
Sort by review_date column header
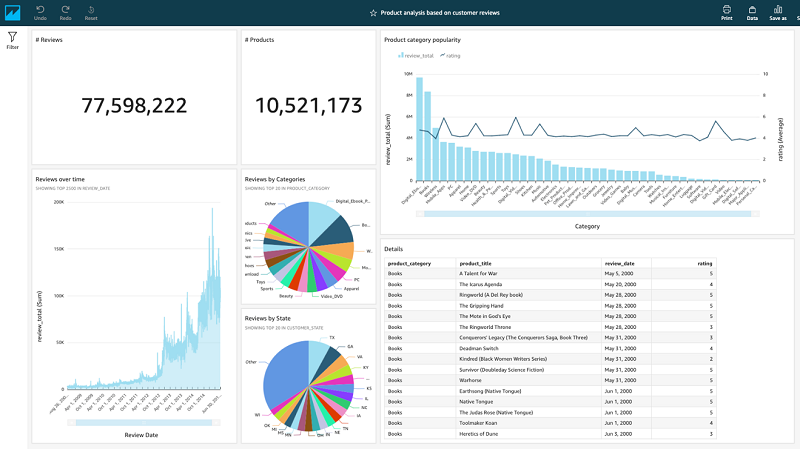pyautogui.click(x=619, y=263)
